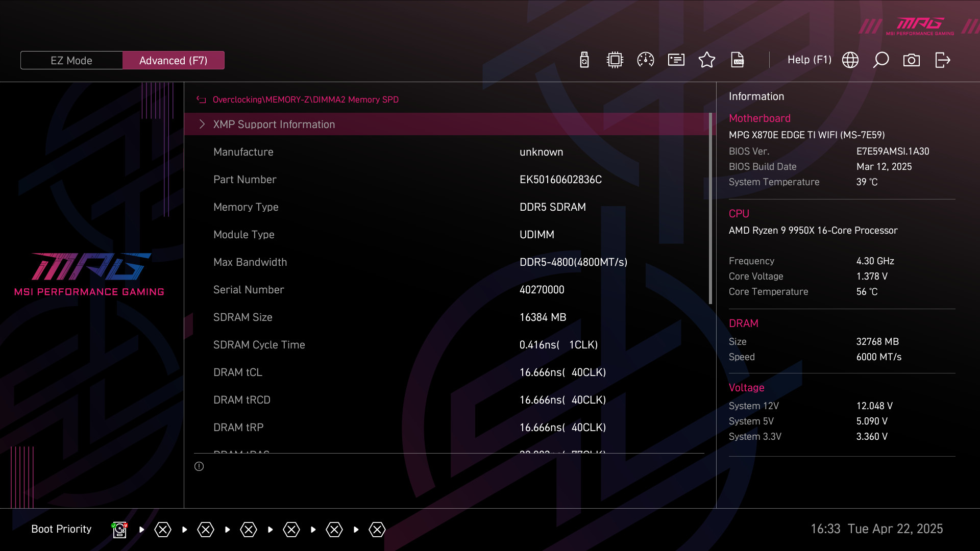Click the part number value EK50160602836C
The height and width of the screenshot is (551, 980).
tap(560, 180)
